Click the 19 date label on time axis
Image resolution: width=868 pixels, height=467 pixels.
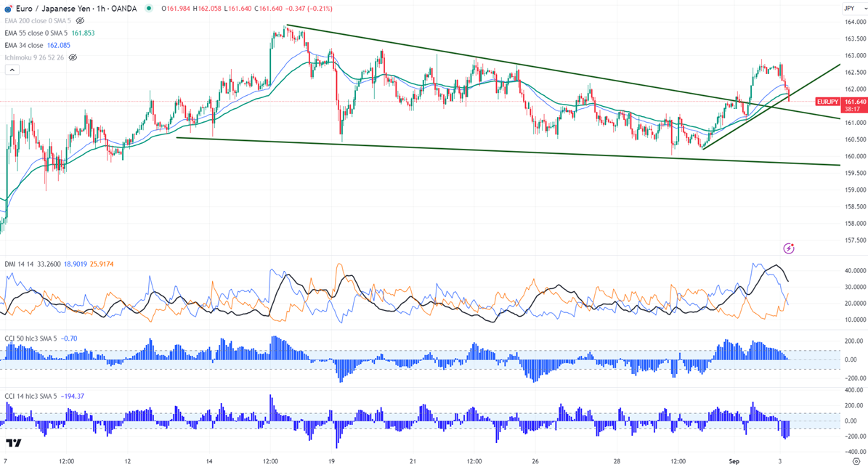pyautogui.click(x=332, y=461)
